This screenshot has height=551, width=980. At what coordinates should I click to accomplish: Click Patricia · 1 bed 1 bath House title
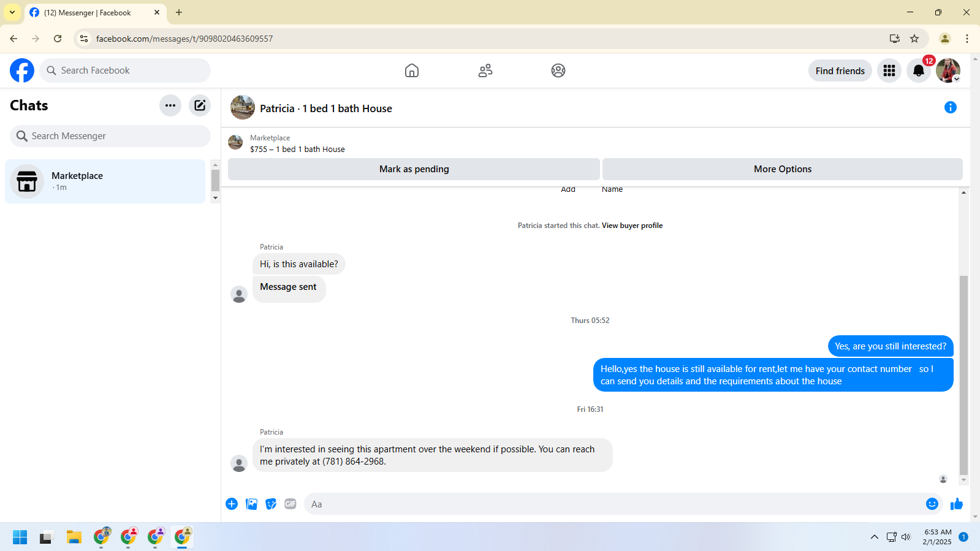click(326, 108)
